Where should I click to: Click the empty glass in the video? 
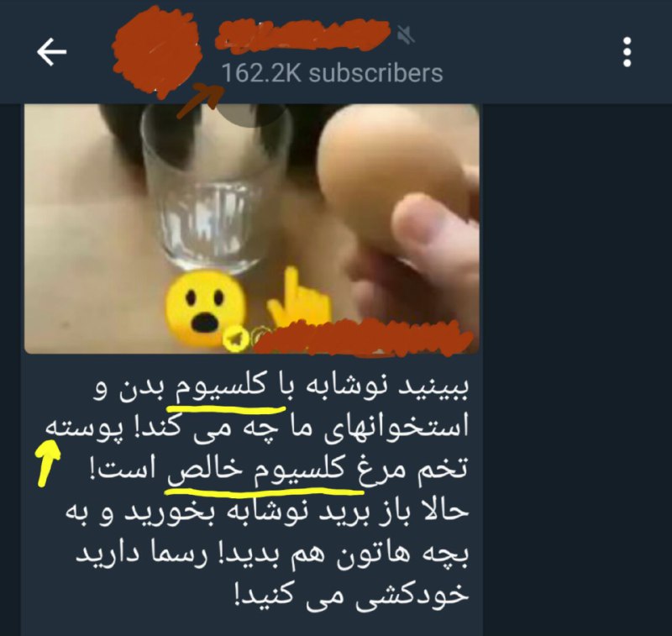217,188
